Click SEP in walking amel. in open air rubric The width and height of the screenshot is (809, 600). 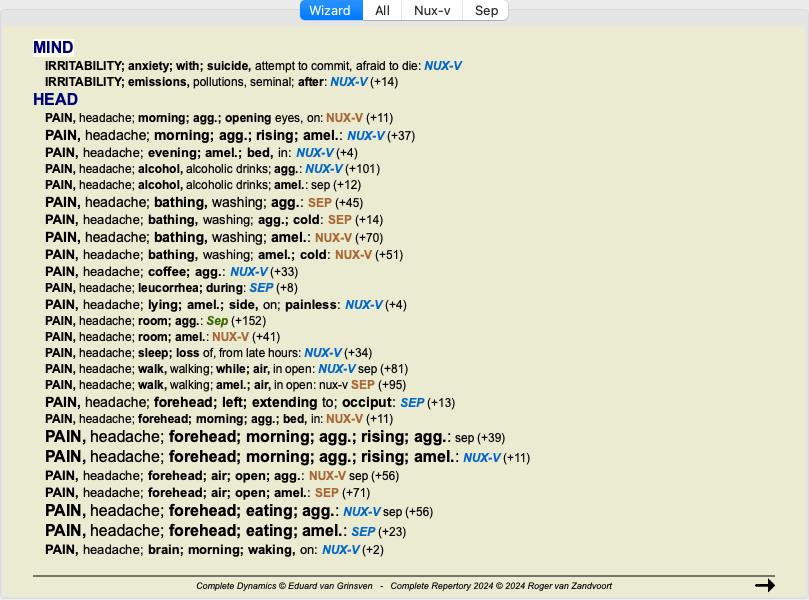(x=363, y=385)
